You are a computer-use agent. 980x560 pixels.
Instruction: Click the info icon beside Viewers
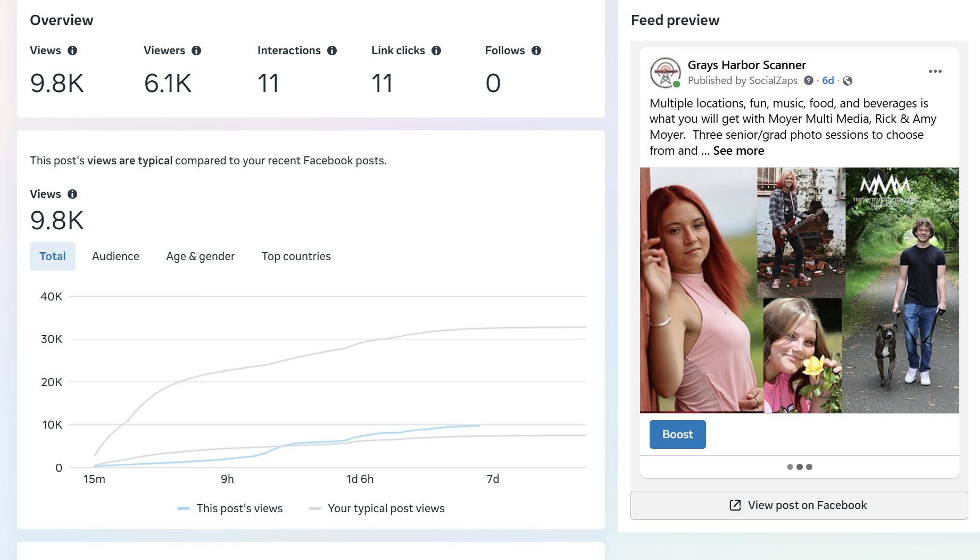196,51
